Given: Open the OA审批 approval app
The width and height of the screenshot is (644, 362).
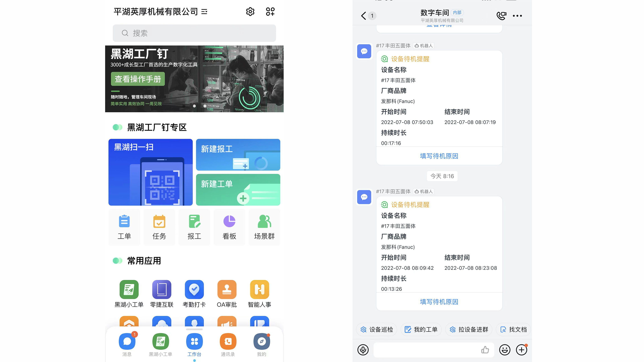Looking at the screenshot, I should (x=227, y=290).
